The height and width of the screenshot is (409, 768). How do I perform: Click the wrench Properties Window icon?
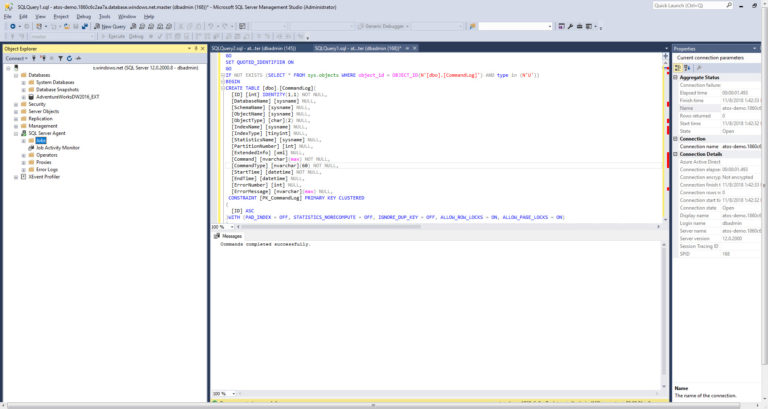570,26
